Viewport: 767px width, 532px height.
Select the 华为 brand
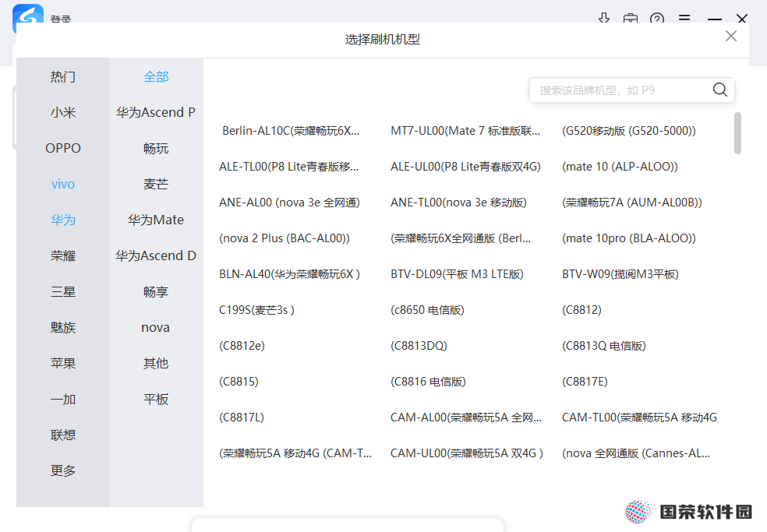63,220
